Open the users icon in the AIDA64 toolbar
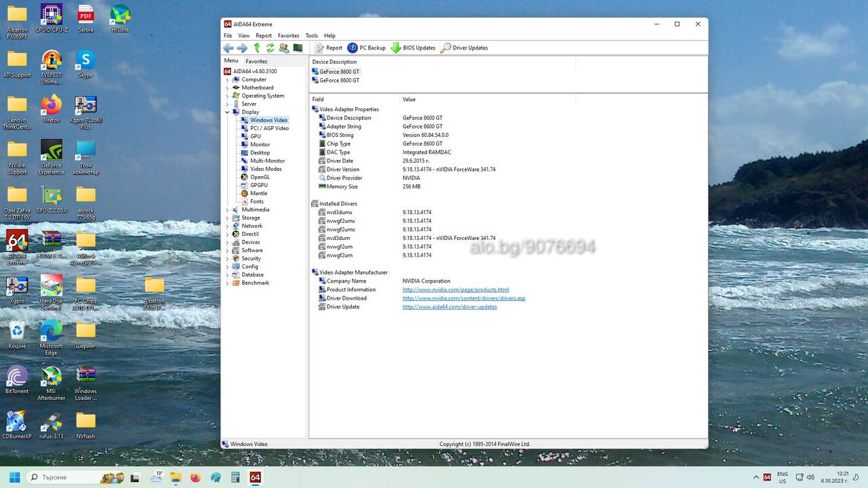The width and height of the screenshot is (868, 488). [x=283, y=47]
